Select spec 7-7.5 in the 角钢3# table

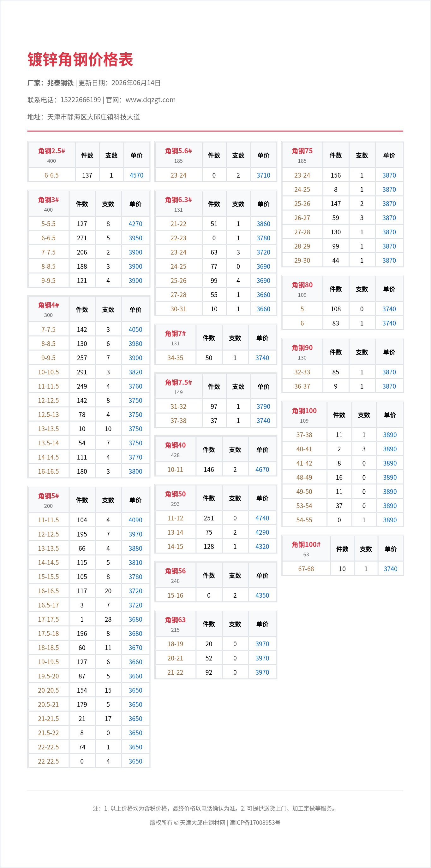coord(49,252)
